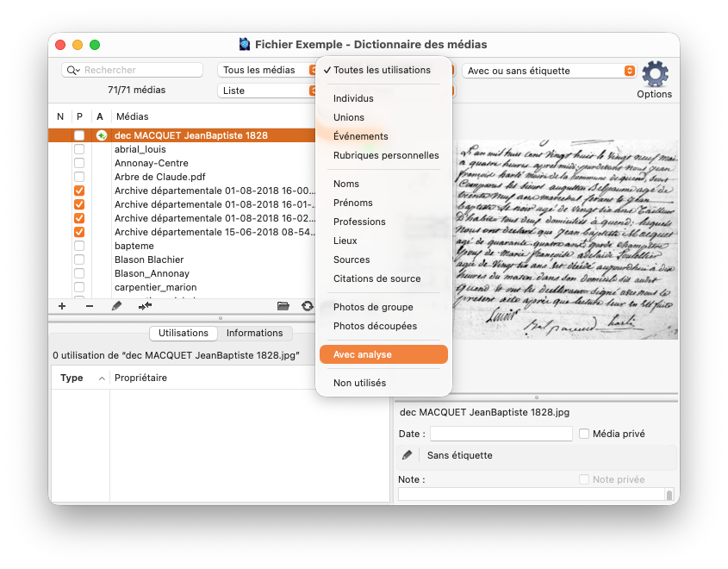Viewport: 728px width, 569px height.
Task: Click the refresh circular arrows icon
Action: [x=307, y=306]
